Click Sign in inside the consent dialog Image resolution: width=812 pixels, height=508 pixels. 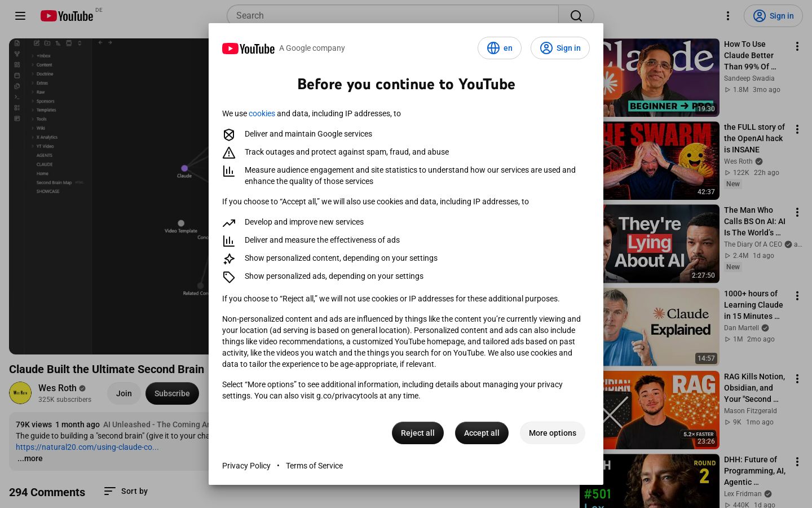click(560, 48)
